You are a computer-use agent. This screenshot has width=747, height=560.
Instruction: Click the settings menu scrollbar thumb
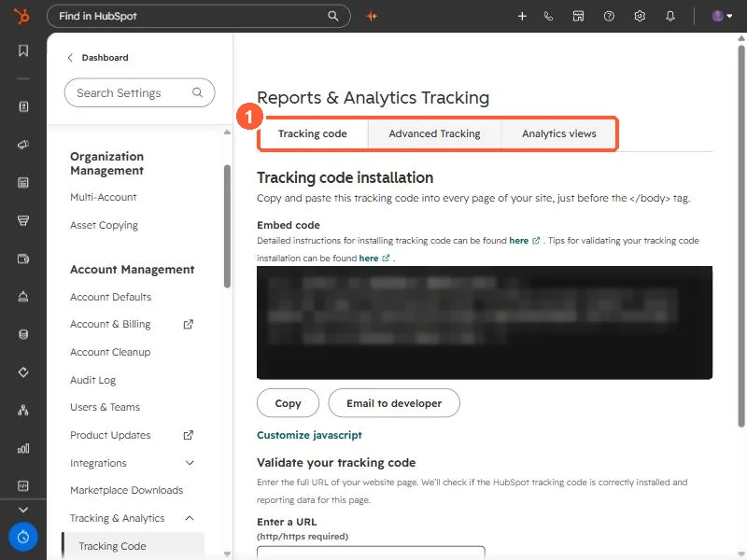coord(227,226)
